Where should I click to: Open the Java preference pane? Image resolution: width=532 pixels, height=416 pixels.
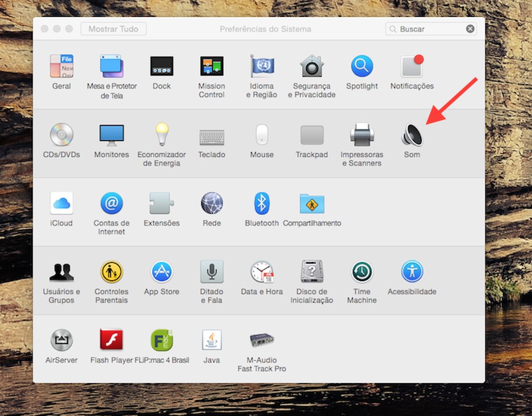(x=211, y=340)
